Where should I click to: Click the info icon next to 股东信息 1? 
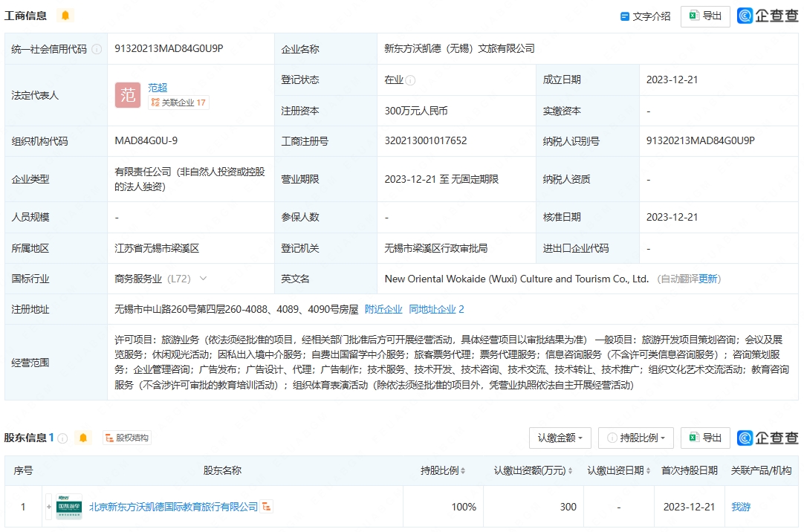click(62, 438)
